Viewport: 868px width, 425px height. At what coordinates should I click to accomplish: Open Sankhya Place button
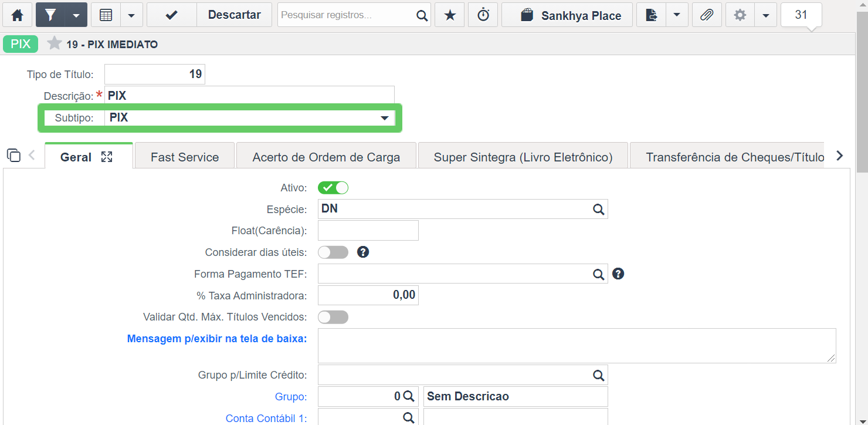(567, 15)
